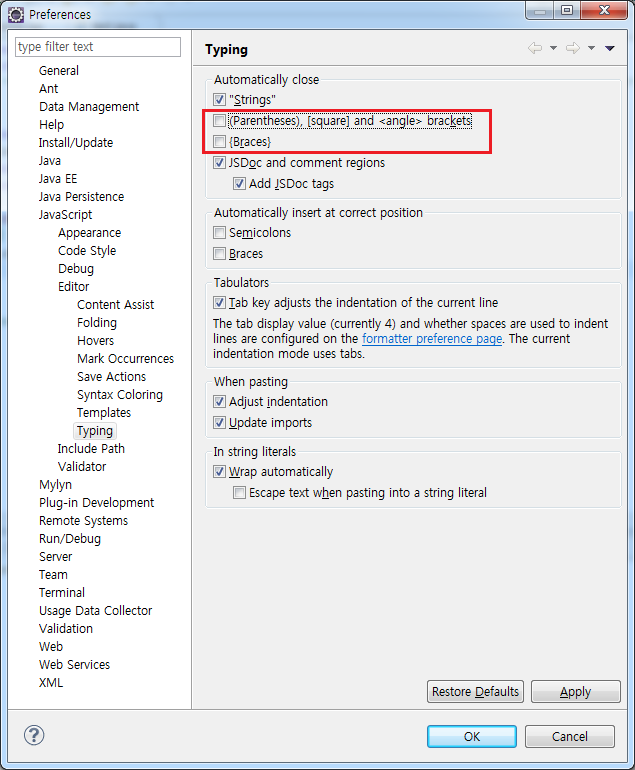Image resolution: width=635 pixels, height=770 pixels.
Task: Open Templates editor settings
Action: 104,413
